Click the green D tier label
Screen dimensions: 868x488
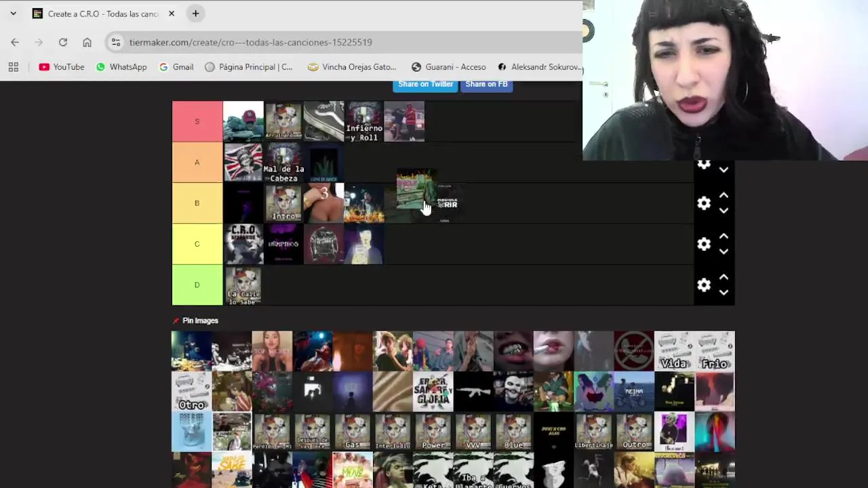197,285
